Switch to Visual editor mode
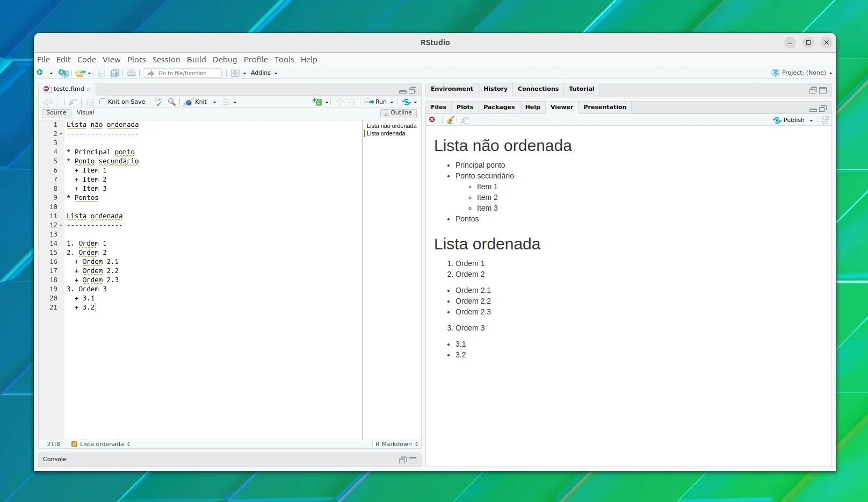The height and width of the screenshot is (502, 868). pos(85,113)
